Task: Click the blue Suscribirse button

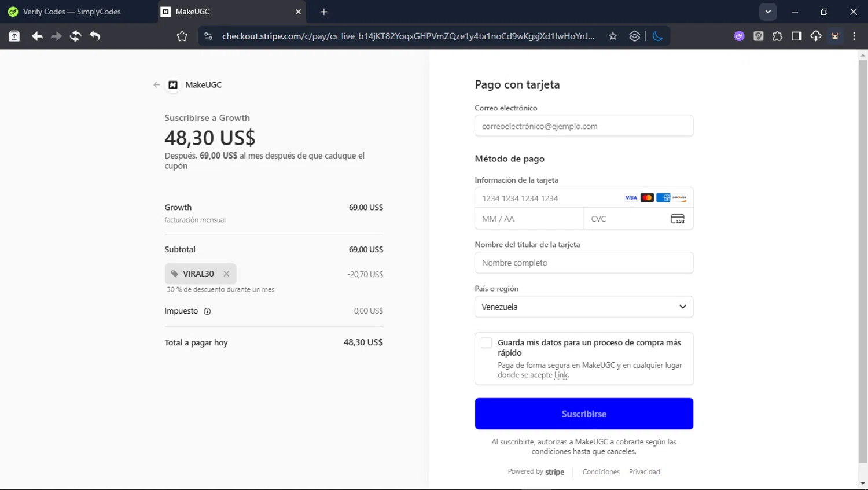Action: [584, 414]
